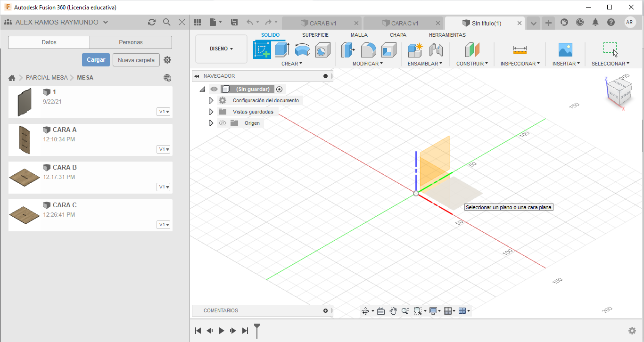
Task: Play the timeline
Action: [222, 331]
